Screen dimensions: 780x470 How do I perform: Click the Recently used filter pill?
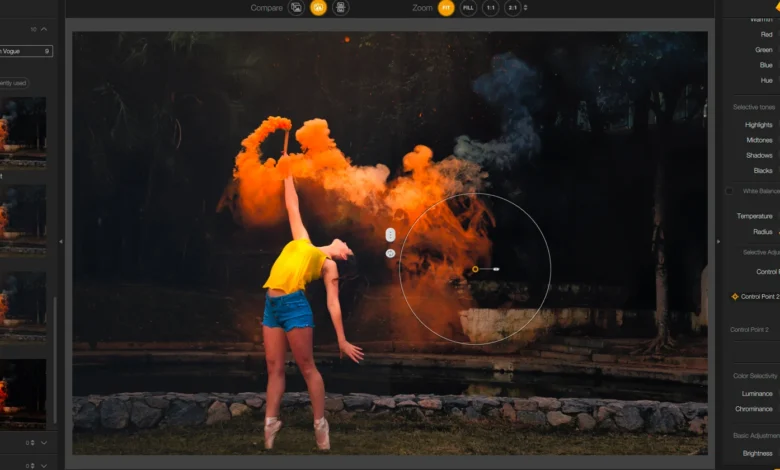[x=14, y=83]
